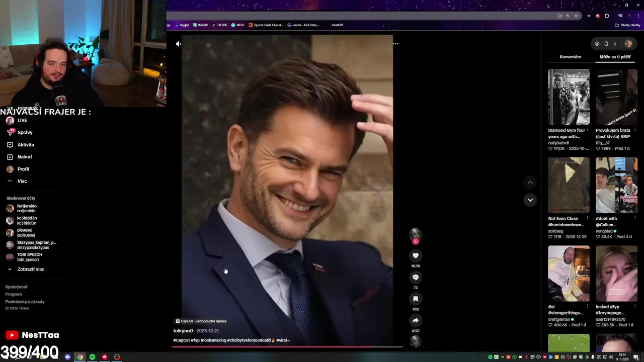Share video using the arrow icon
Viewport: 644px width, 362px height.
[416, 320]
